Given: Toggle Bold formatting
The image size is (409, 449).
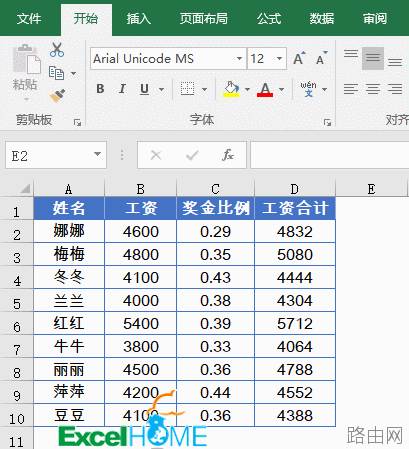Looking at the screenshot, I should pos(100,89).
